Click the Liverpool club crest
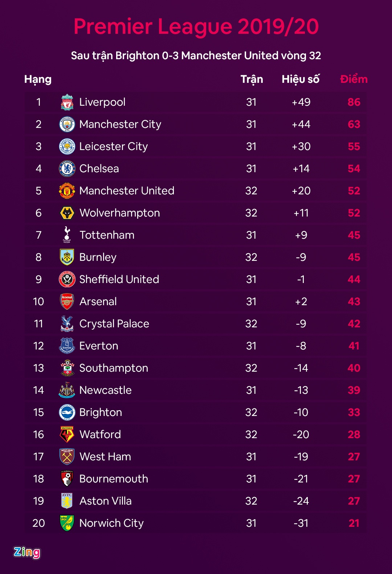 (67, 102)
